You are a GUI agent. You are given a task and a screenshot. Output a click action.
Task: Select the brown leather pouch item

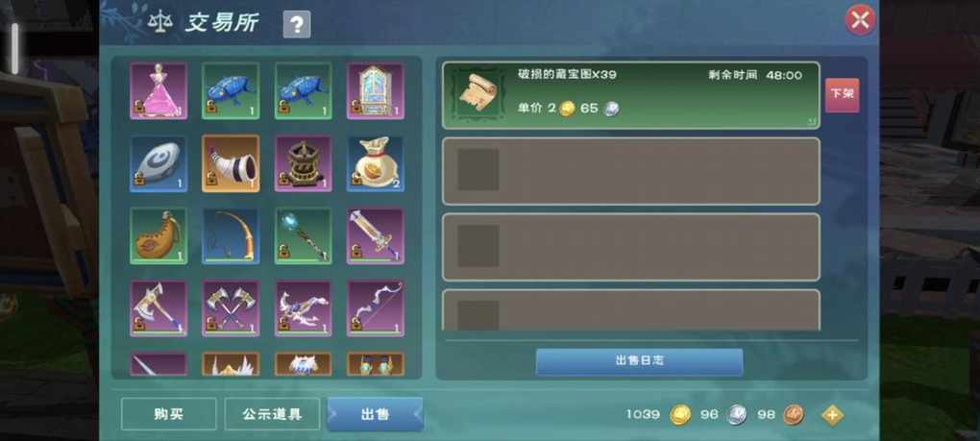tap(159, 235)
